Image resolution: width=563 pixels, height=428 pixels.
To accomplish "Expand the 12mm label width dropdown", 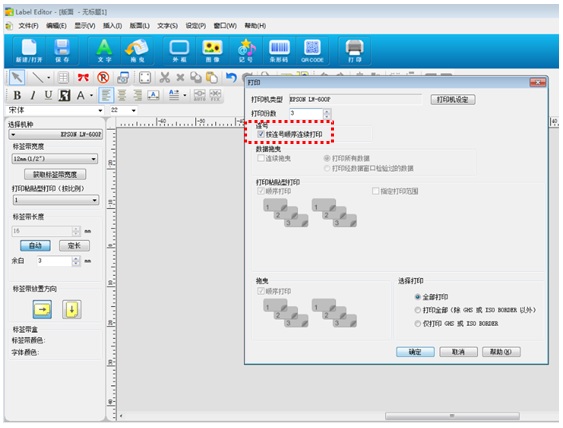I will point(93,159).
